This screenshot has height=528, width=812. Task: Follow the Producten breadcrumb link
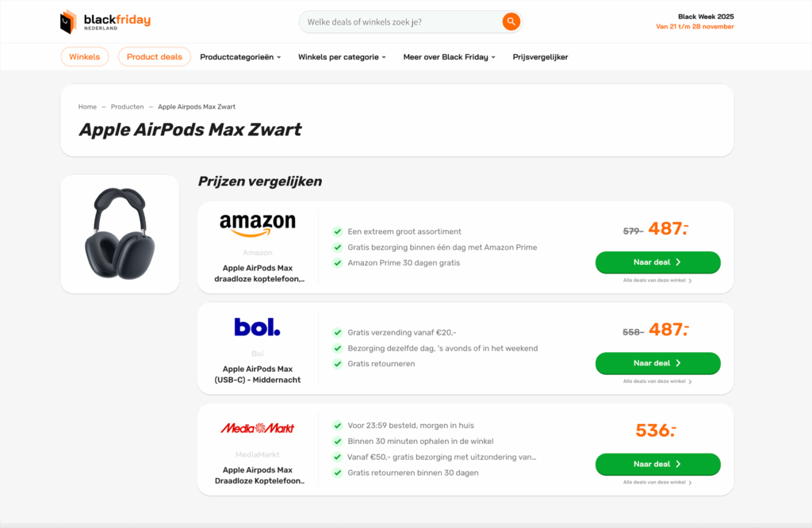pyautogui.click(x=127, y=107)
